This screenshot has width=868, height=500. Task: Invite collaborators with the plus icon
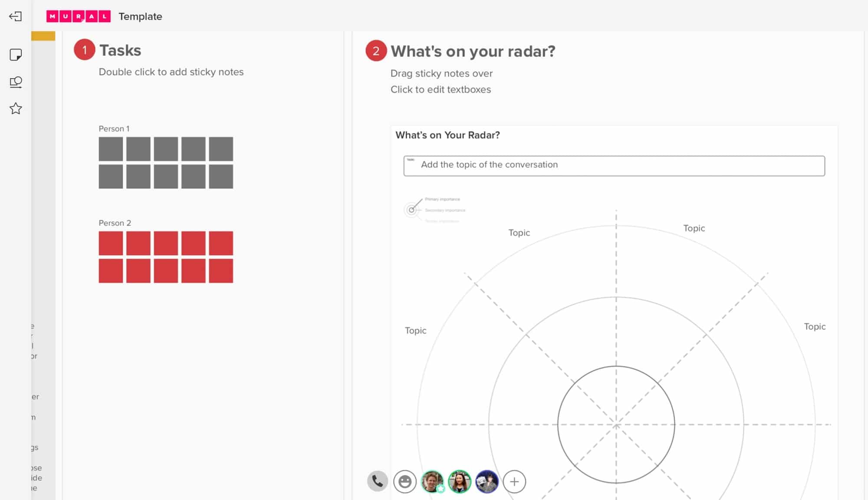(x=515, y=482)
